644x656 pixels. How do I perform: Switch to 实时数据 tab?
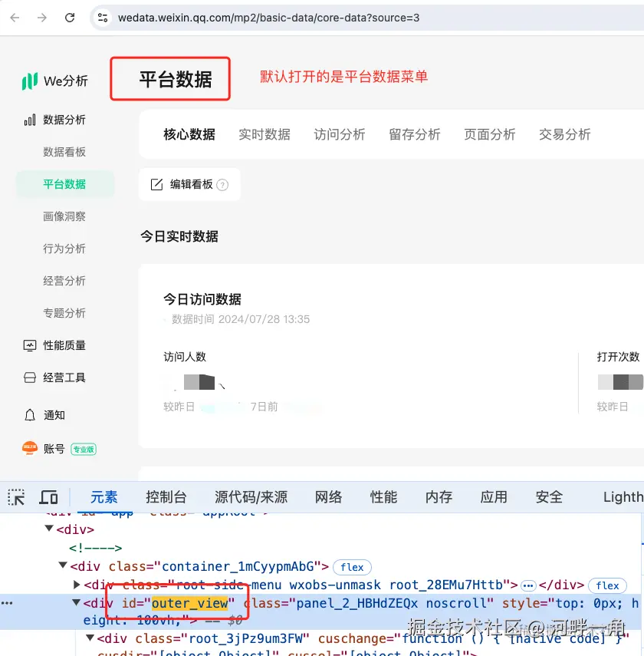tap(264, 134)
